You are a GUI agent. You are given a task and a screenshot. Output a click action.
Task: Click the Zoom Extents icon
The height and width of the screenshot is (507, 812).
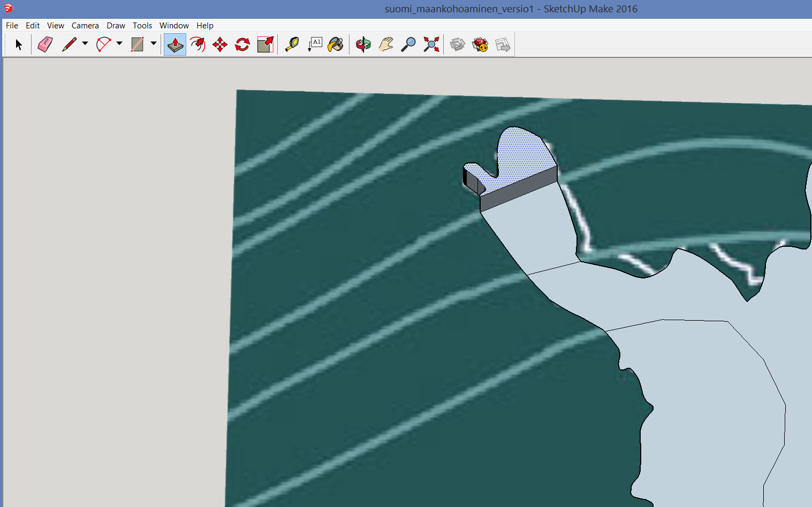coord(431,44)
